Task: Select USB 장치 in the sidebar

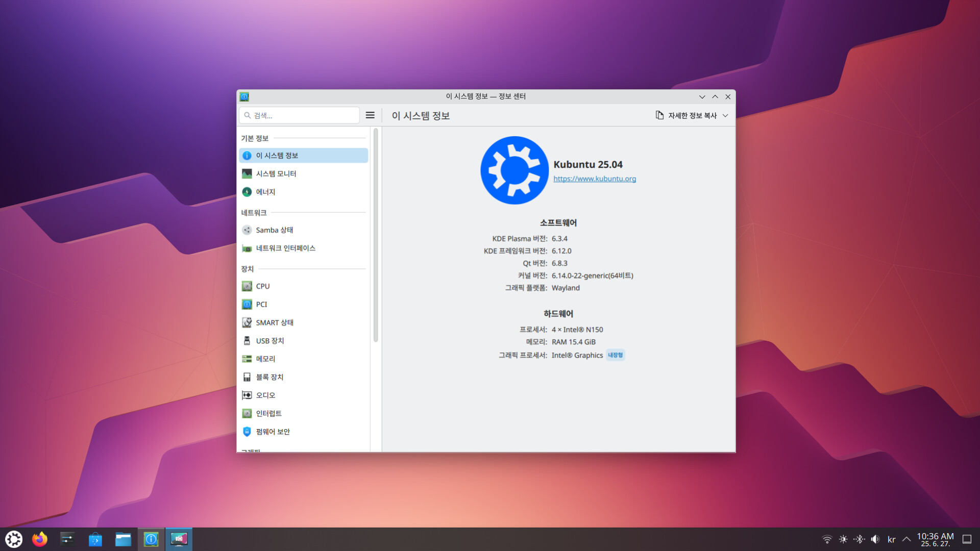Action: tap(269, 341)
